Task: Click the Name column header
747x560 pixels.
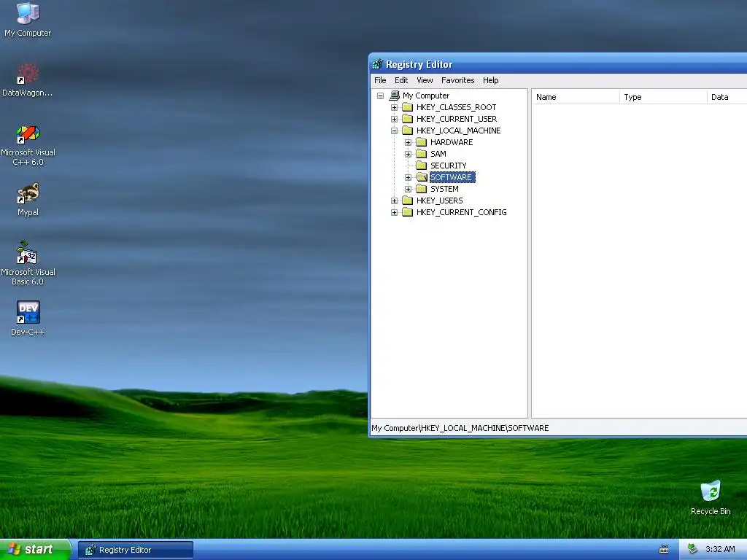Action: (576, 97)
